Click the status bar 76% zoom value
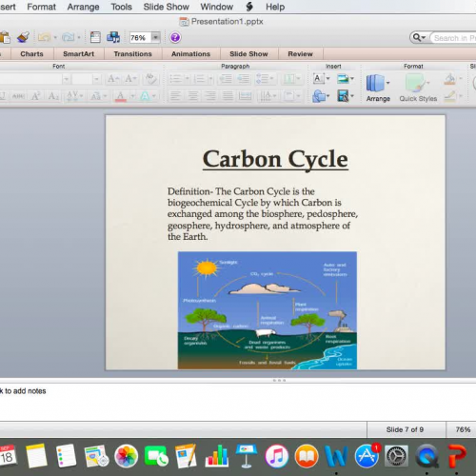This screenshot has height=476, width=476. pos(463,429)
